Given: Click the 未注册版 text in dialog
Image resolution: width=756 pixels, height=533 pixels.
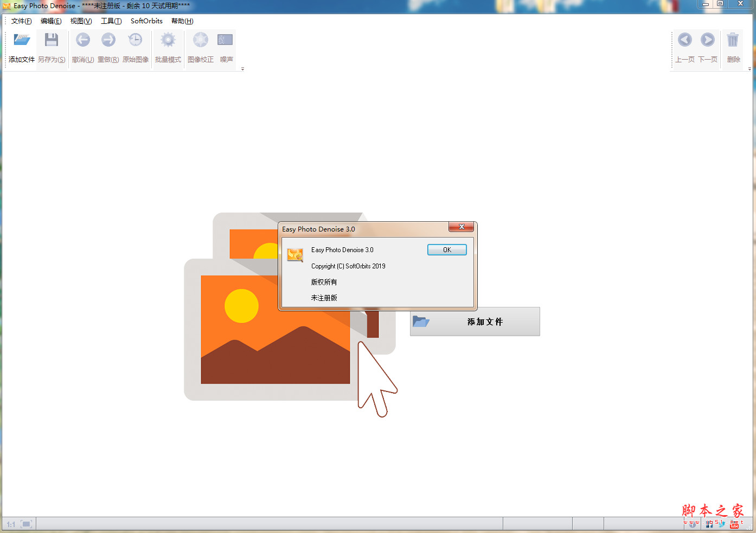Looking at the screenshot, I should (324, 298).
